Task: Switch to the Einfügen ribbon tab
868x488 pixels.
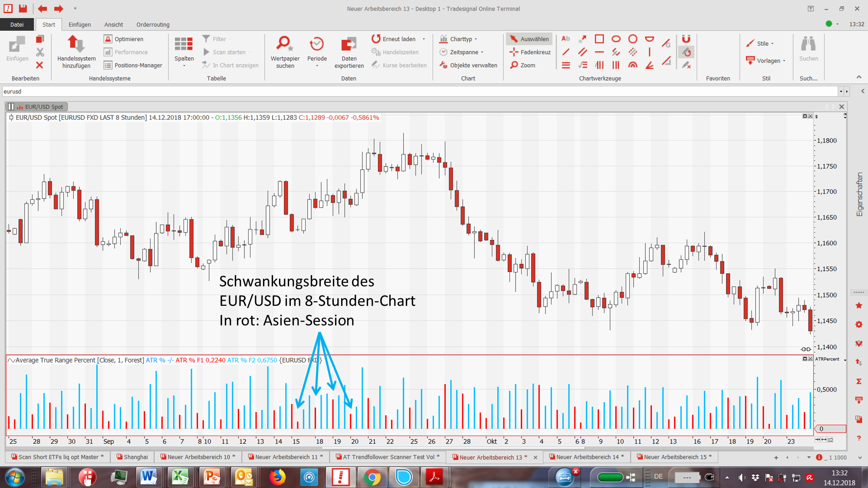Action: [x=79, y=25]
